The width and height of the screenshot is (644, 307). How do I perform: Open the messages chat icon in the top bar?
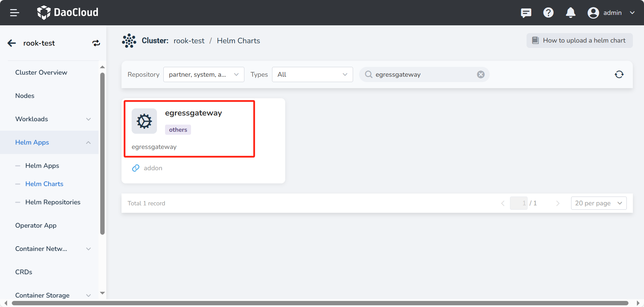(x=526, y=12)
